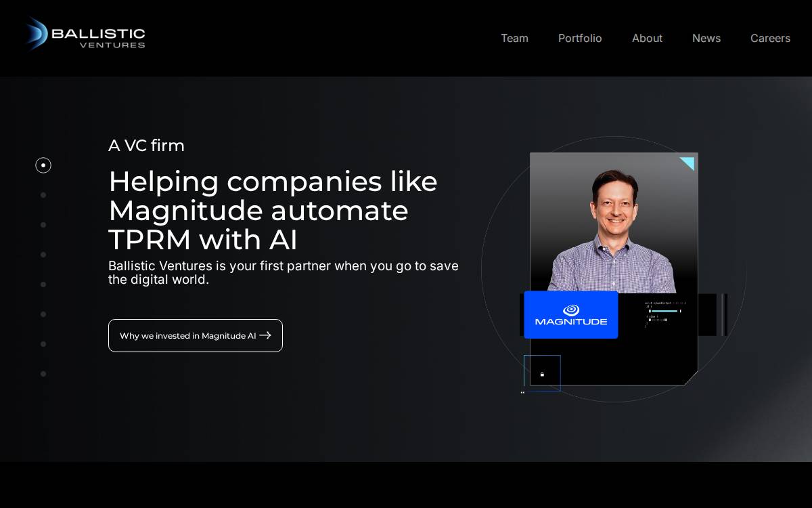Click the small lock icon below the photo
812x508 pixels.
point(542,374)
